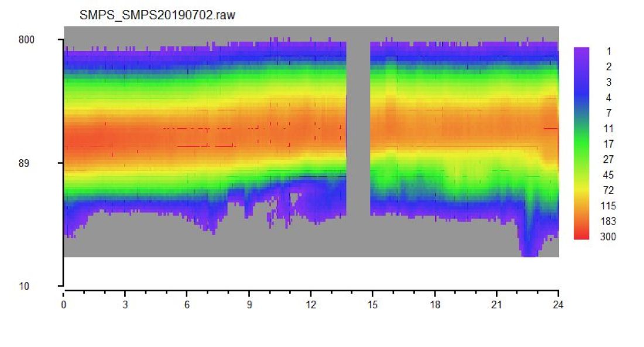Click the green legend color near value 17
The width and height of the screenshot is (644, 347).
point(581,144)
